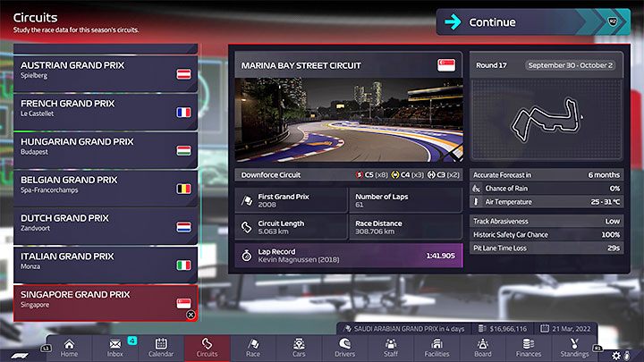Select French Grand Prix Le Castellet
This screenshot has height=362, width=644.
point(105,108)
